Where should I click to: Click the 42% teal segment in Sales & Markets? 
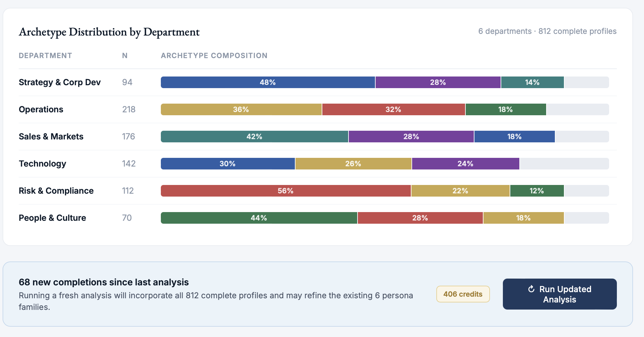[254, 137]
